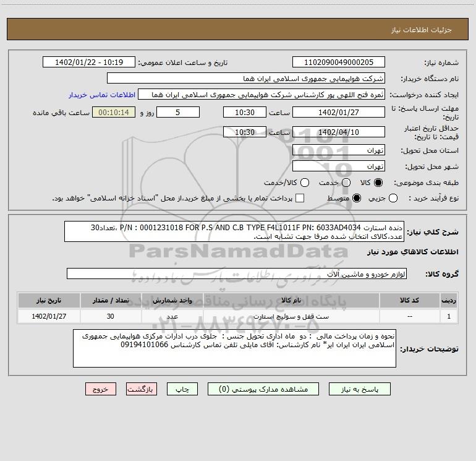Click the buyer notes text area
The image size is (476, 461).
click(x=234, y=348)
